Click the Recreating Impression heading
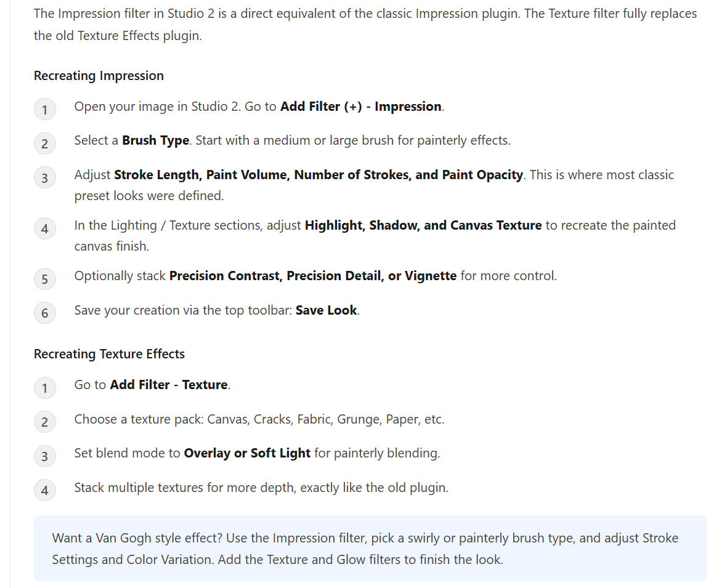The width and height of the screenshot is (727, 588). click(99, 76)
